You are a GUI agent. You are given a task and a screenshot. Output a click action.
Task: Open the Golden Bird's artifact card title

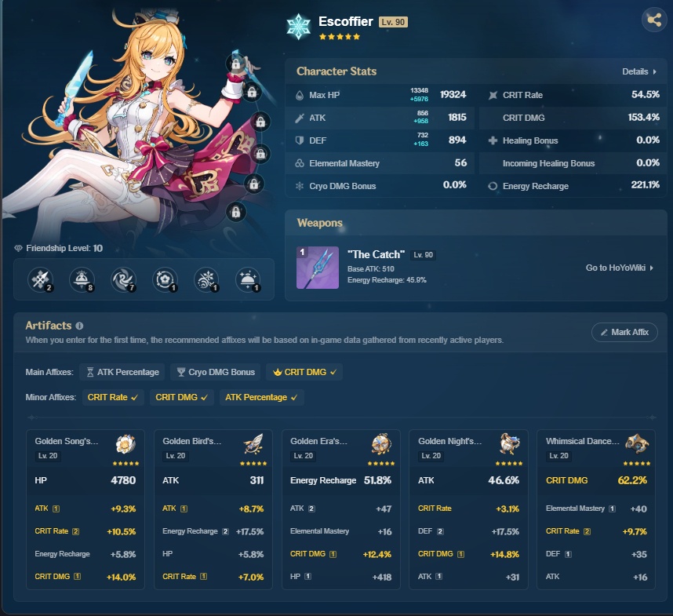click(x=192, y=441)
